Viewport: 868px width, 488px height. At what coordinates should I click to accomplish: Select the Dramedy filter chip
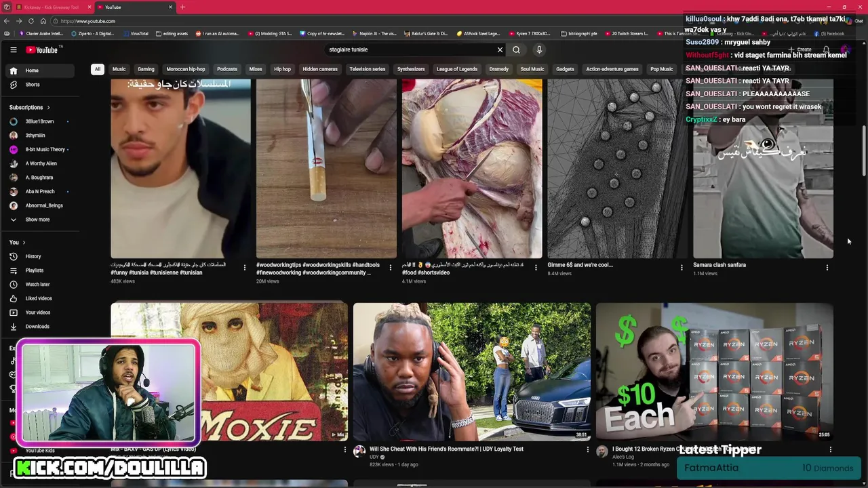(499, 69)
